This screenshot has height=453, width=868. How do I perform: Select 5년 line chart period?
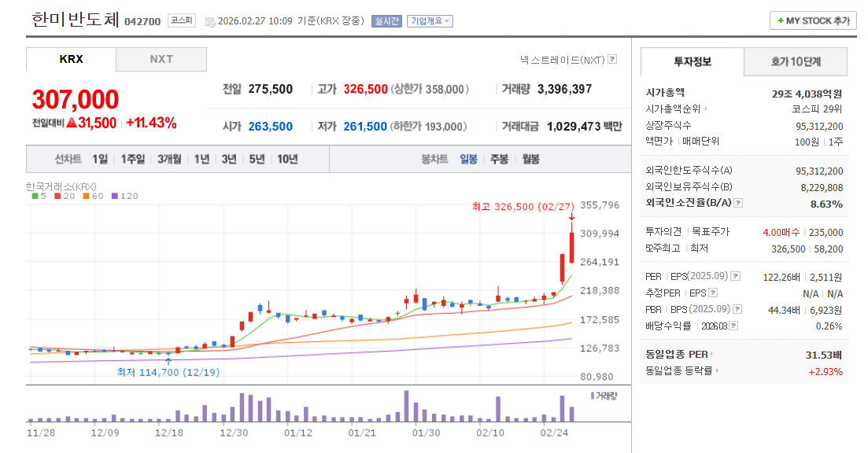[257, 160]
